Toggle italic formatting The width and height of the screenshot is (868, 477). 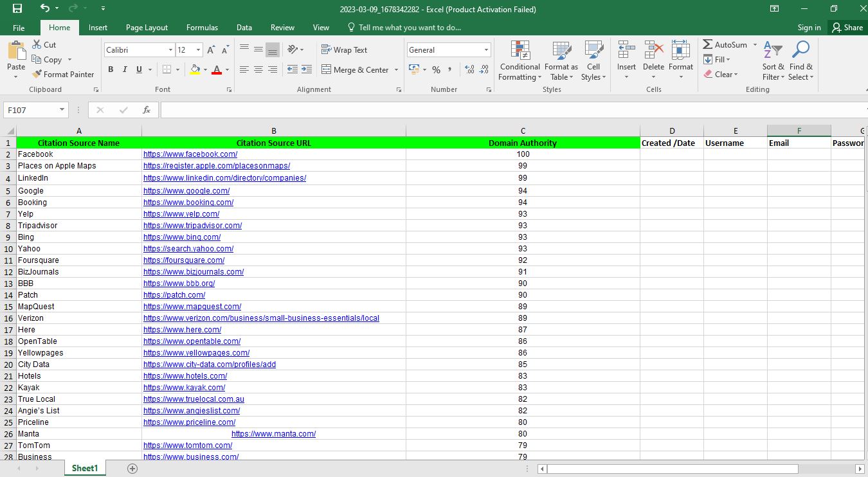point(125,69)
